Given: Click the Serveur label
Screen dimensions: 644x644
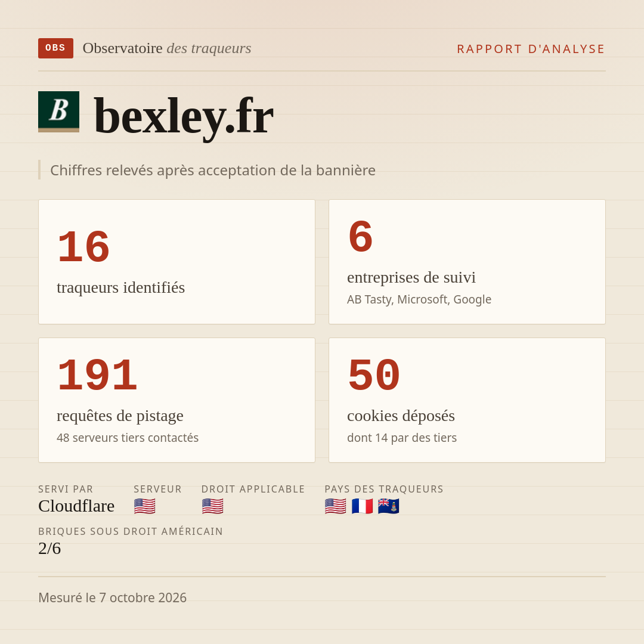Looking at the screenshot, I should (157, 489).
